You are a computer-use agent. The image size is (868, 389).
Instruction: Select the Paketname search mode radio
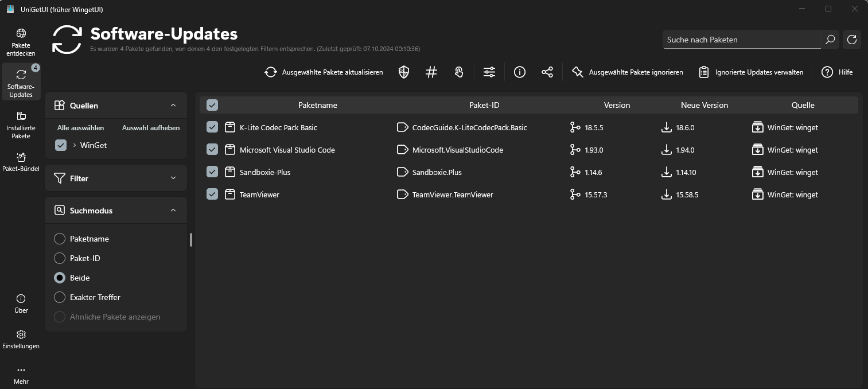coord(60,239)
